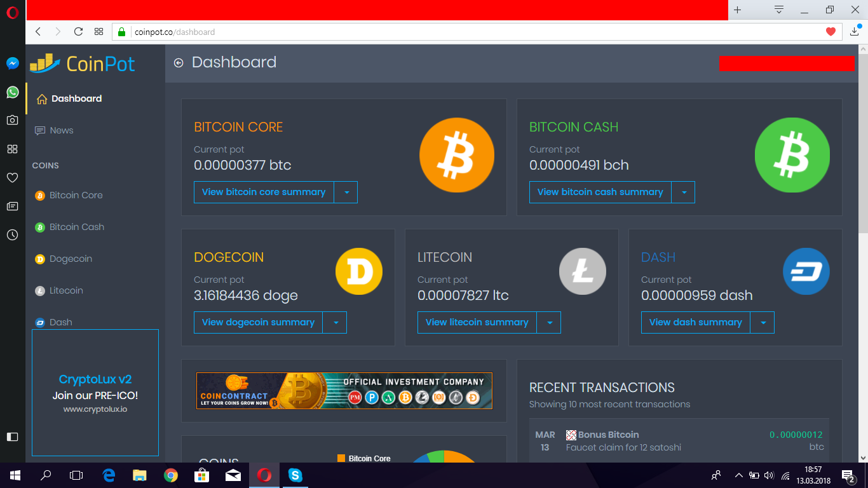Open File Explorer from the taskbar
The height and width of the screenshot is (488, 868).
(x=140, y=475)
